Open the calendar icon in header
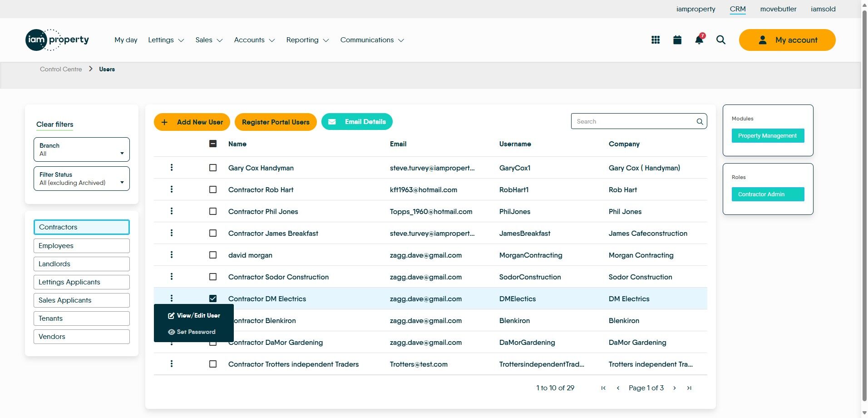 677,40
